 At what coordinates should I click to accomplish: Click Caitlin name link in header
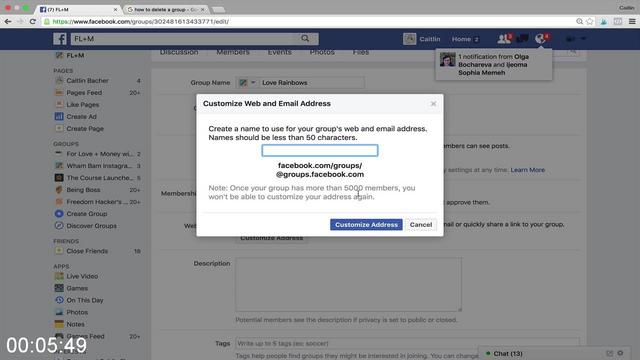click(x=430, y=39)
